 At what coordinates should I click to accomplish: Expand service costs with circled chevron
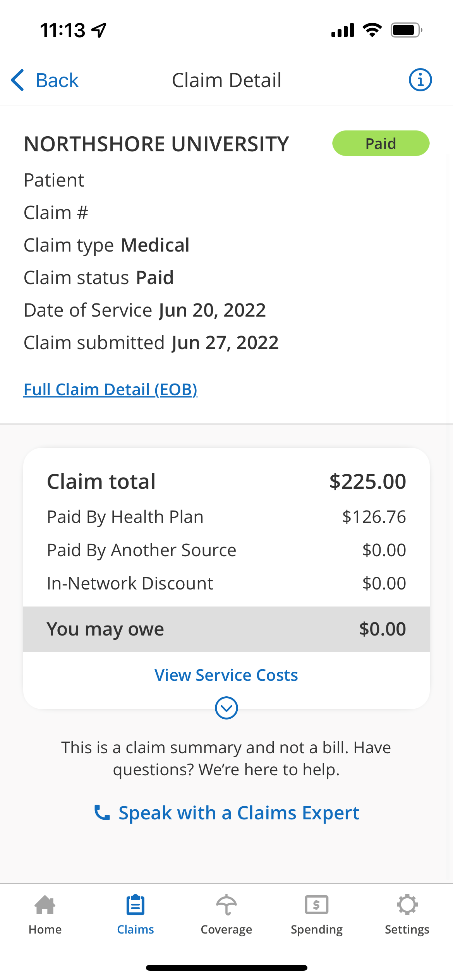(226, 708)
